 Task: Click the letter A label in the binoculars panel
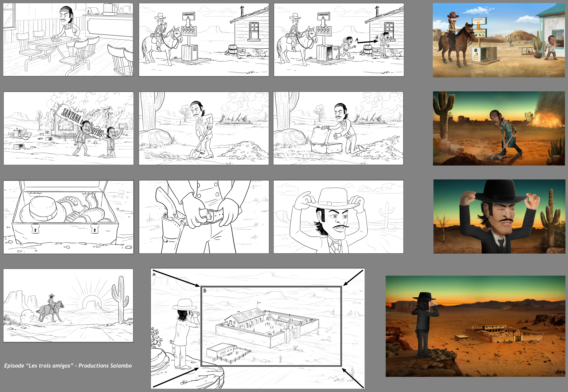[154, 275]
